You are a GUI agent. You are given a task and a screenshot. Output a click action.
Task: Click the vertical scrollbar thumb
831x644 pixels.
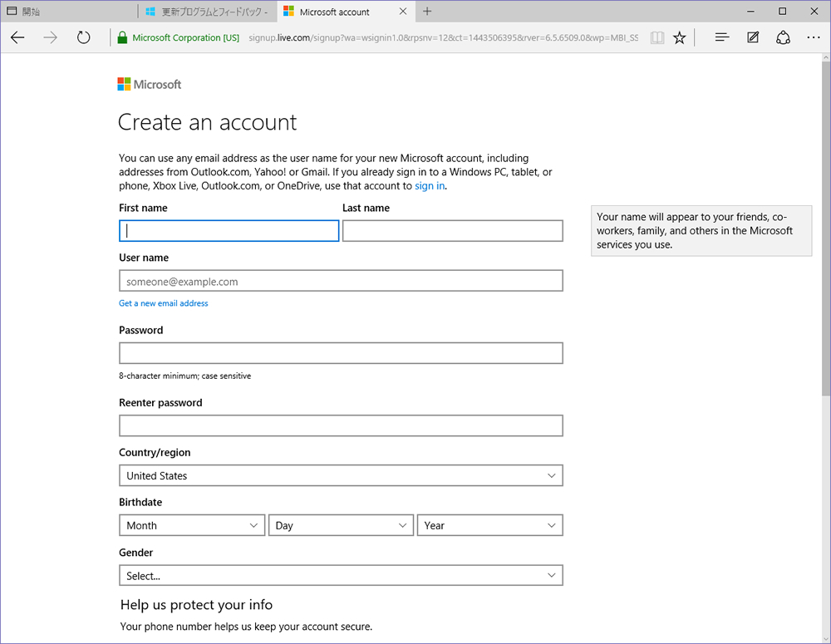click(x=826, y=228)
